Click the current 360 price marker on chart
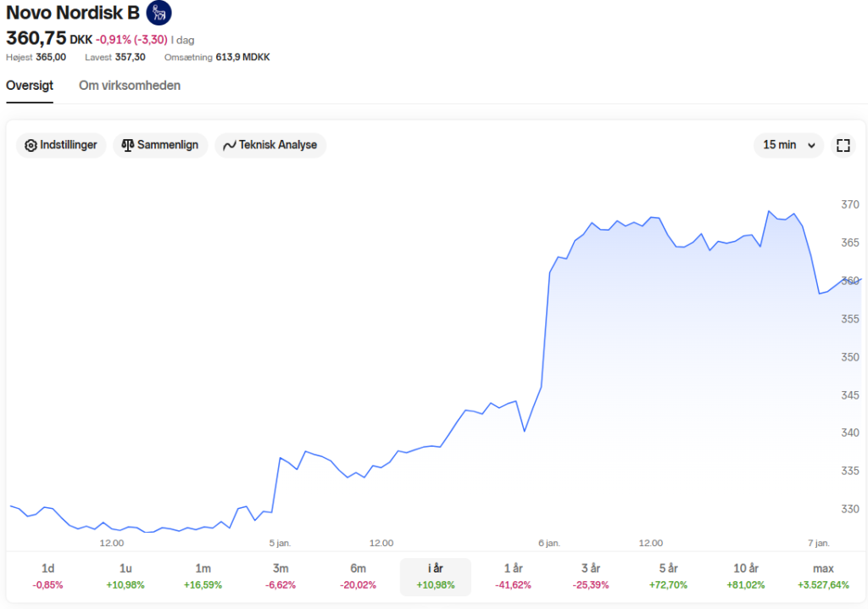This screenshot has height=609, width=868. (849, 281)
